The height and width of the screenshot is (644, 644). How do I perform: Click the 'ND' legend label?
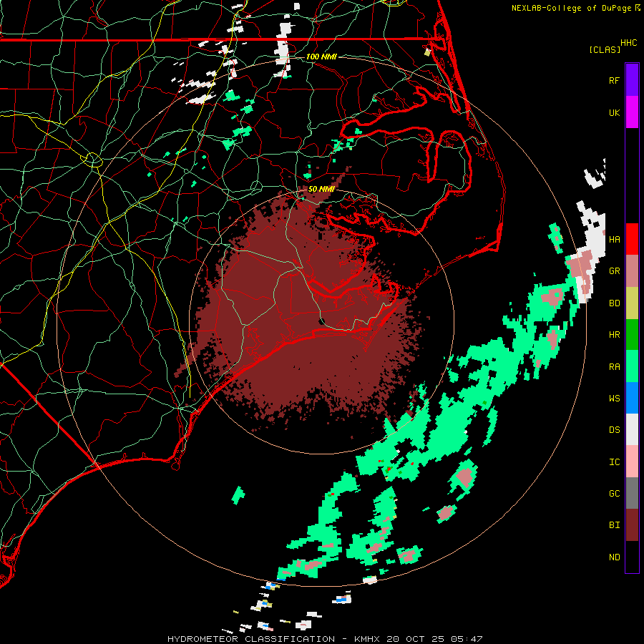click(x=614, y=557)
